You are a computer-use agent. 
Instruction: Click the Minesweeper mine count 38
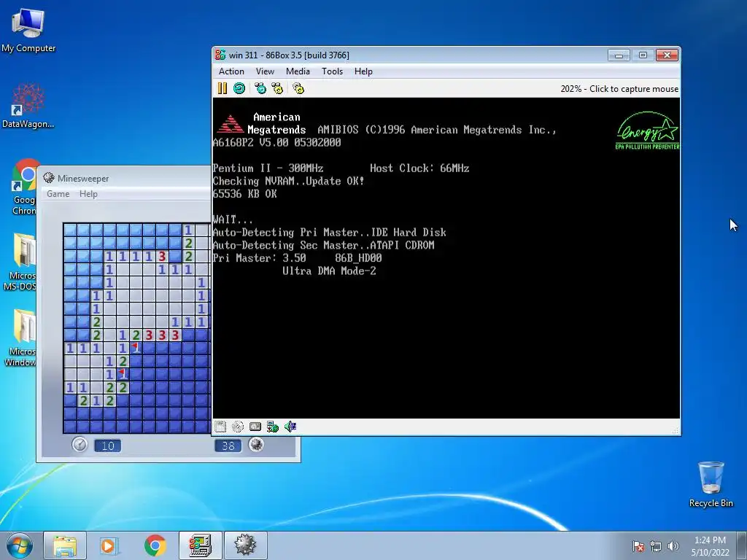click(228, 446)
